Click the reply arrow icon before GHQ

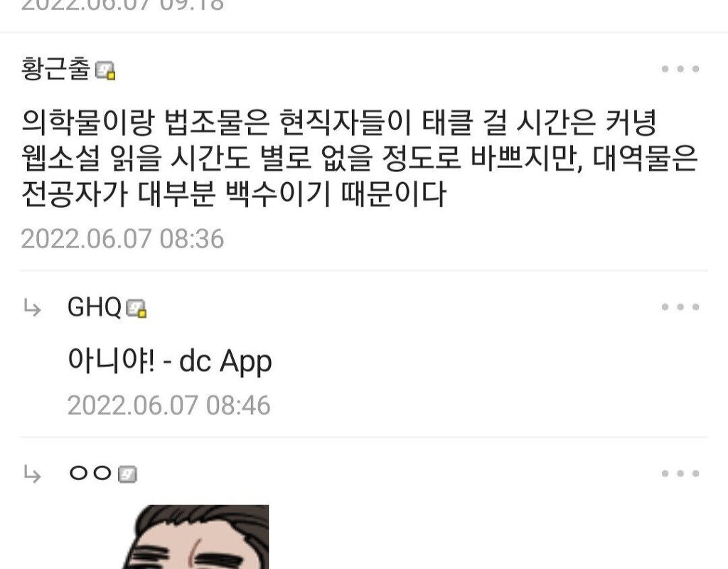click(x=32, y=308)
